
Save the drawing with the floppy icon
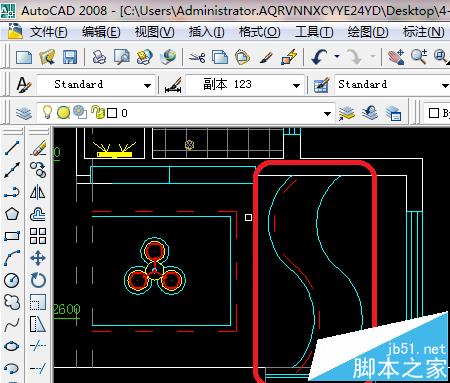pos(70,57)
